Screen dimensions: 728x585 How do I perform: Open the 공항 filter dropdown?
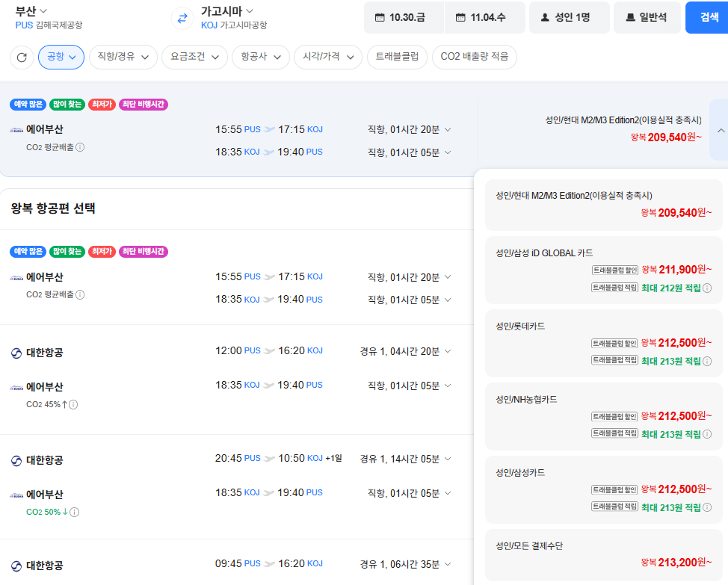61,57
